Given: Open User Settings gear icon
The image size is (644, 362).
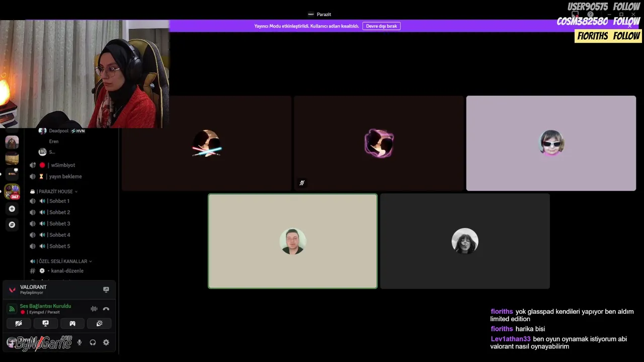Looking at the screenshot, I should coord(106,342).
